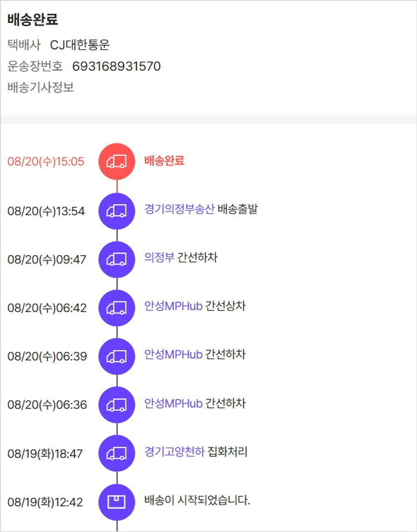417x532 pixels.
Task: Click the truck icon beside 경기의정부송산 배송출발
Action: point(117,211)
